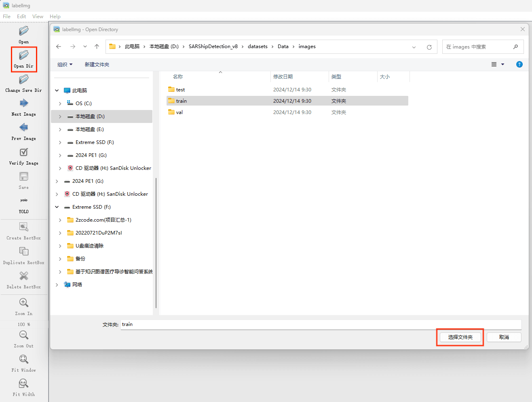Image resolution: width=532 pixels, height=402 pixels.
Task: Expand the 备份 folder node
Action: coord(60,259)
